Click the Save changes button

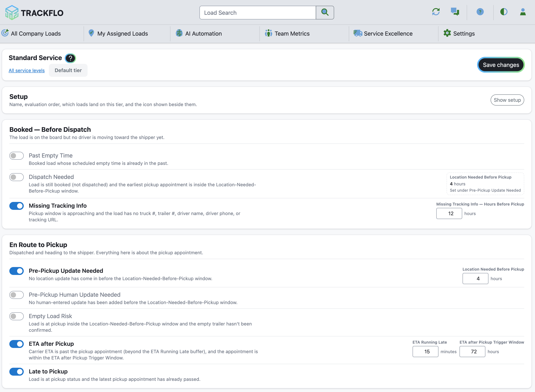pos(501,65)
